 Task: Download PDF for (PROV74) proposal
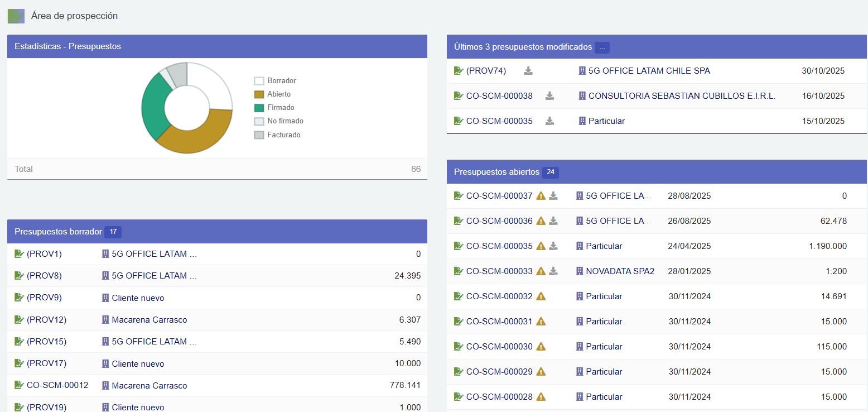point(528,71)
